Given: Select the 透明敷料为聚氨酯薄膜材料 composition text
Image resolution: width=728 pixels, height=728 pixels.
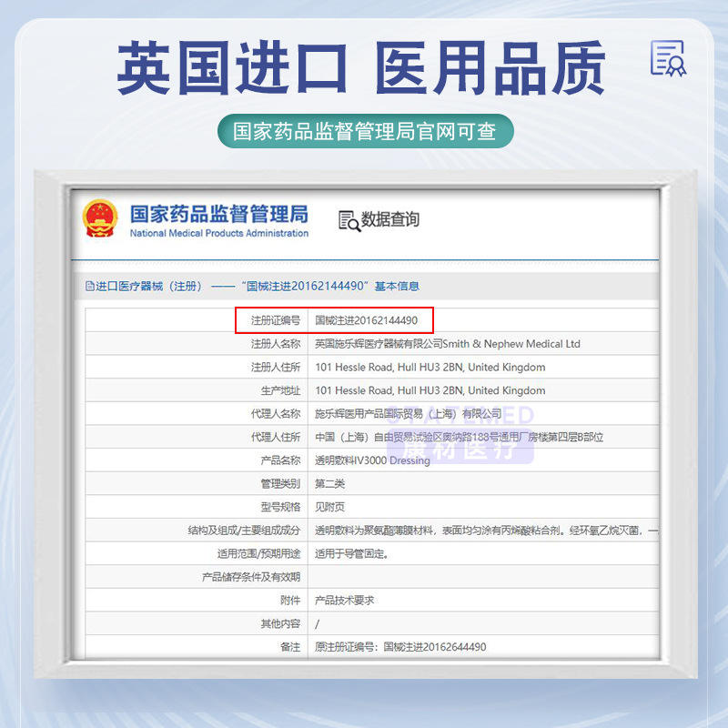Looking at the screenshot, I should (486, 531).
